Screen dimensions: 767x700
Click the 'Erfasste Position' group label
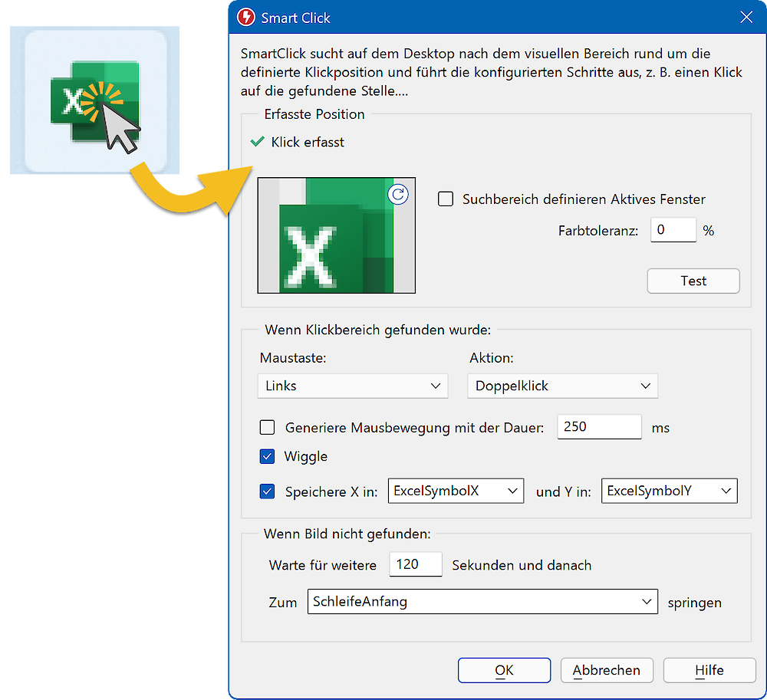(x=314, y=114)
